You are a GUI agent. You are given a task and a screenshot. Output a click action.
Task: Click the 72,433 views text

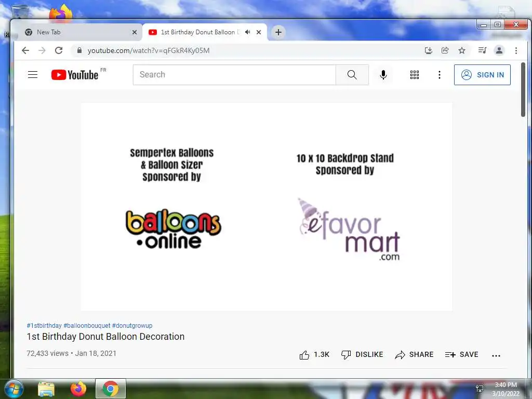click(47, 353)
